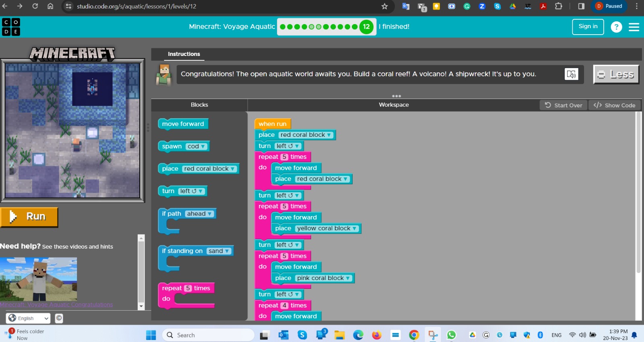This screenshot has width=644, height=342.
Task: Select the move forward toolbox block
Action: tap(183, 124)
